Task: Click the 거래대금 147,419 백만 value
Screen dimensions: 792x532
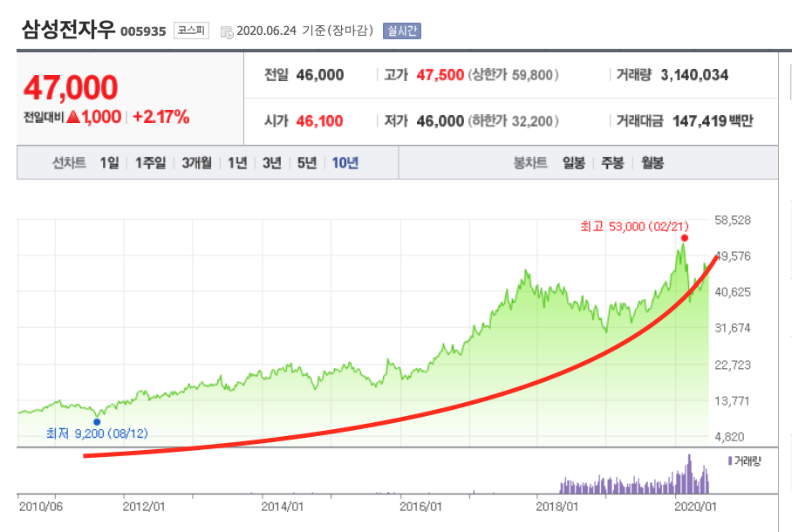Action: pos(713,120)
